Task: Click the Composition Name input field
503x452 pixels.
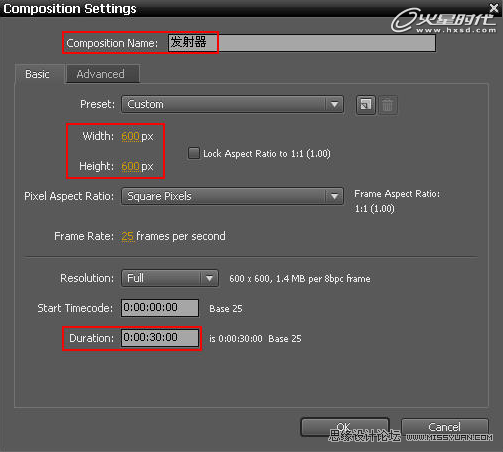Action: click(x=302, y=43)
